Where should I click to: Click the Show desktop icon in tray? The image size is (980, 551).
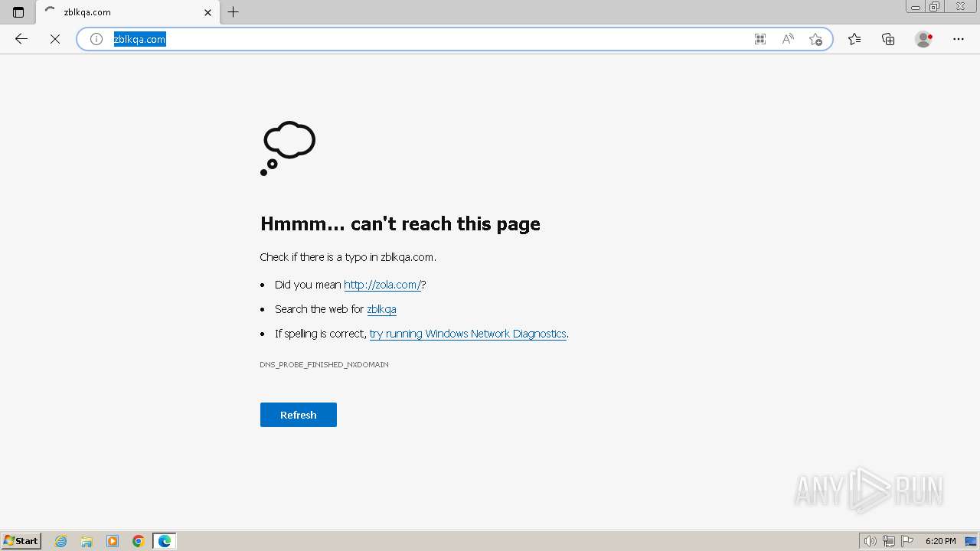(971, 541)
